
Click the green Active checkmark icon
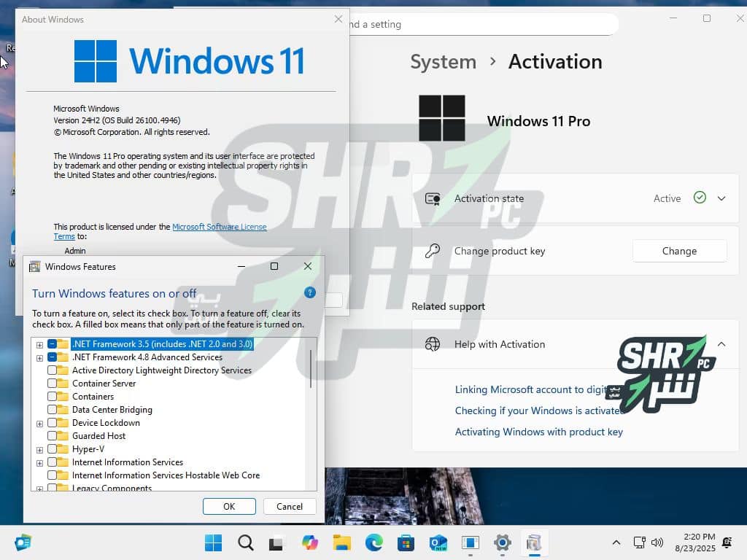click(700, 198)
